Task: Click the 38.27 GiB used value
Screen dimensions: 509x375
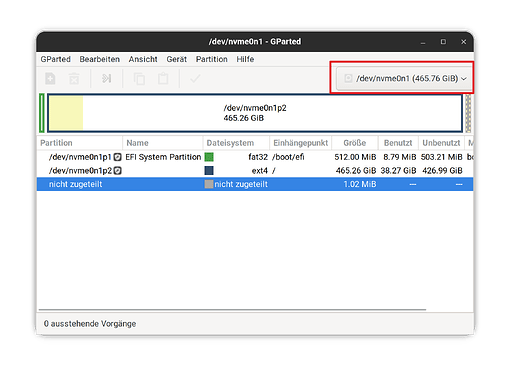Action: coord(398,171)
